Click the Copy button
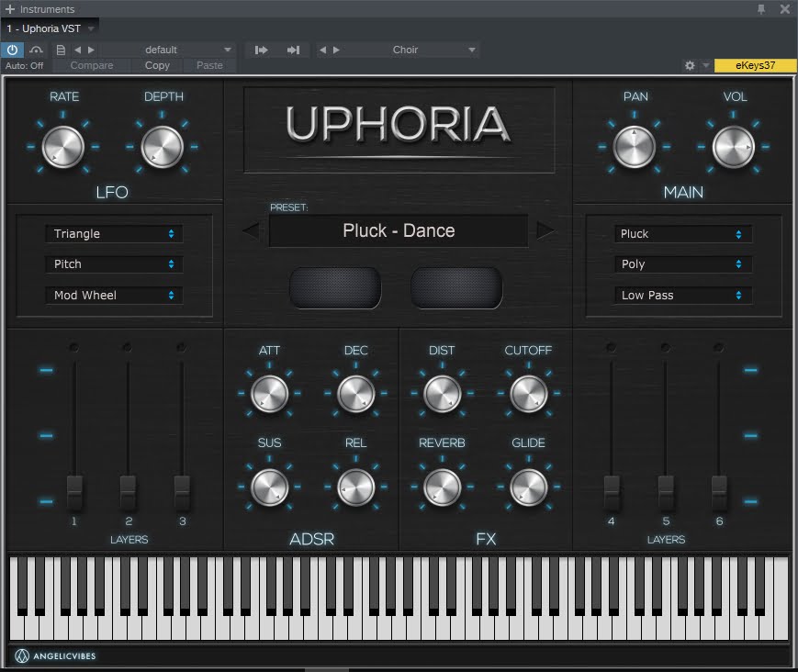Image resolution: width=798 pixels, height=672 pixels. 157,65
